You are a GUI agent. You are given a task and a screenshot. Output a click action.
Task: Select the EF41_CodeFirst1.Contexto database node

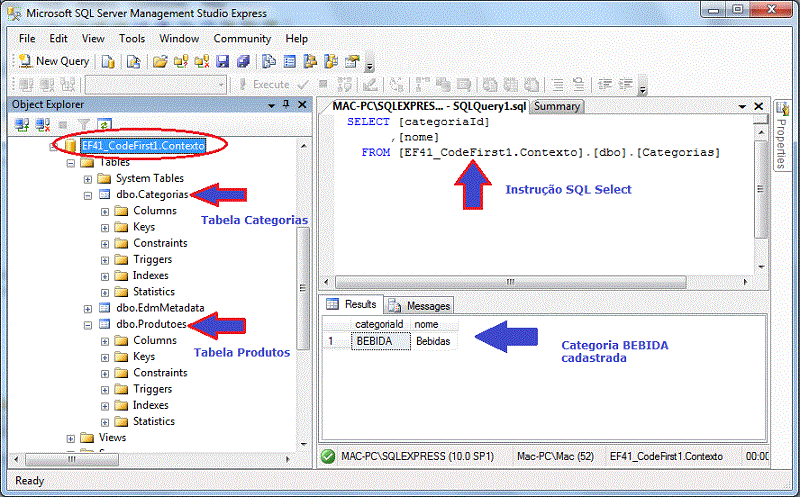143,145
